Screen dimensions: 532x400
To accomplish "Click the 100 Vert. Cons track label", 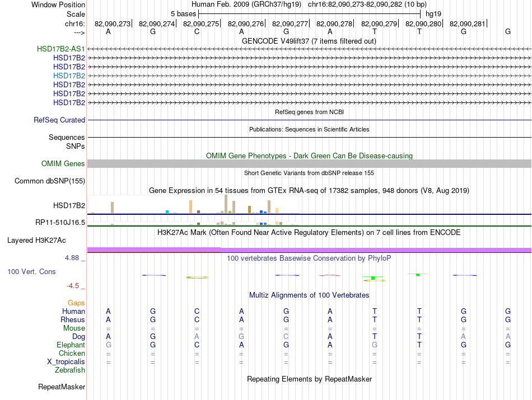I will (31, 271).
